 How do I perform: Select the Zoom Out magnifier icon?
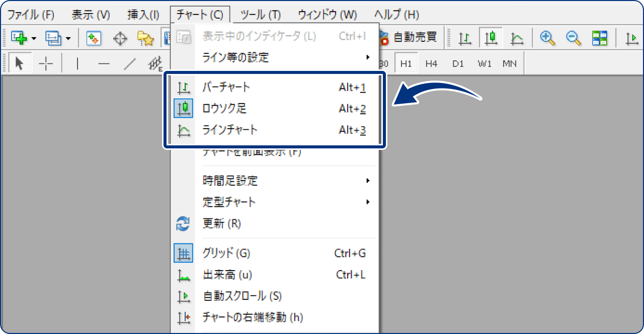coord(573,37)
